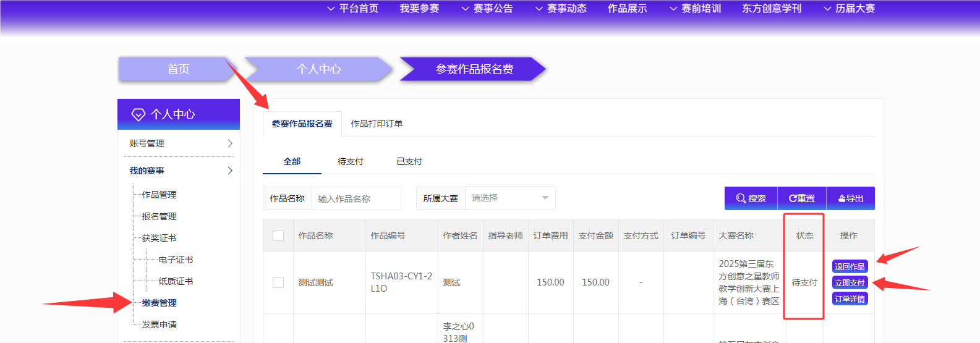This screenshot has height=343, width=980.
Task: Expand the 账号管理 sidebar section
Action: [229, 143]
